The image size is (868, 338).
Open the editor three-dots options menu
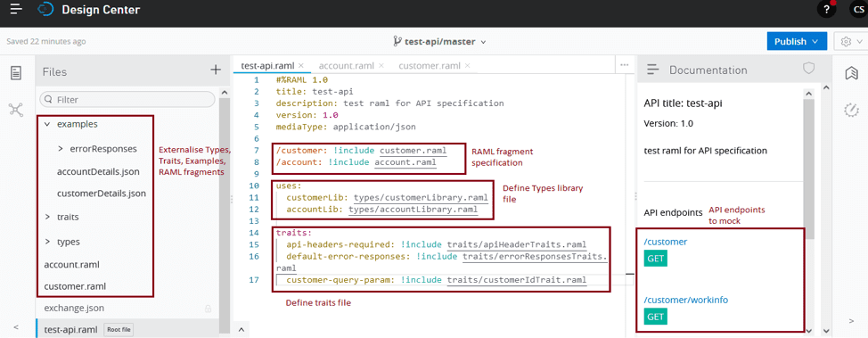[625, 65]
